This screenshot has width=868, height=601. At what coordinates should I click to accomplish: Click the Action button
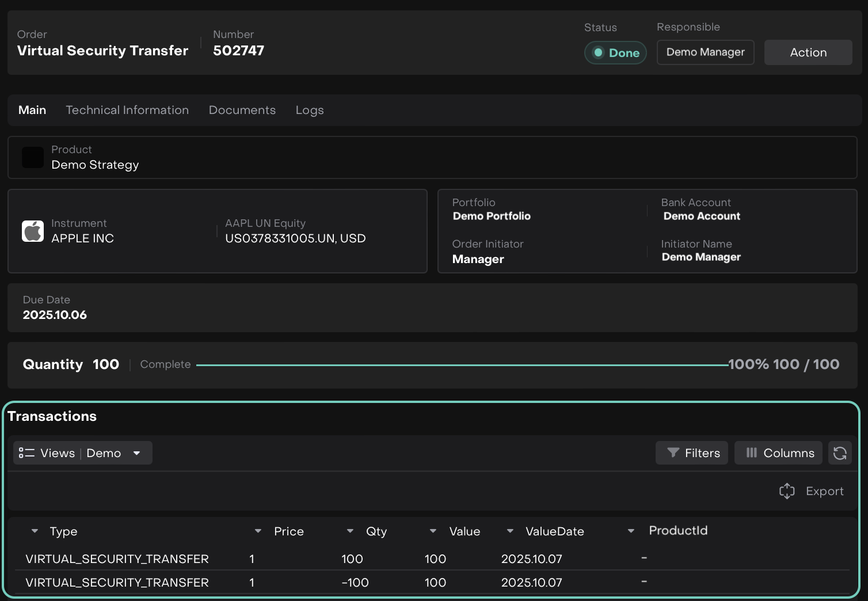(808, 52)
